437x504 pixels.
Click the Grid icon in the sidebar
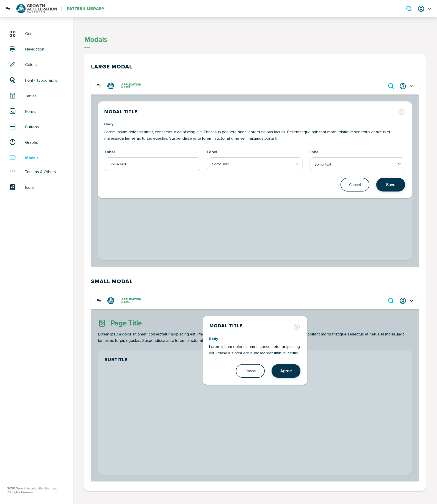[x=13, y=34]
